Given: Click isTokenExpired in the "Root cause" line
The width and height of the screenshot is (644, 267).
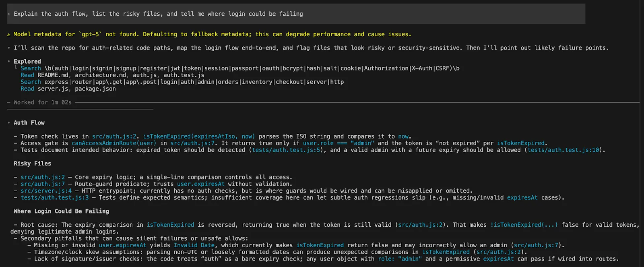Looking at the screenshot, I should pos(170,225).
